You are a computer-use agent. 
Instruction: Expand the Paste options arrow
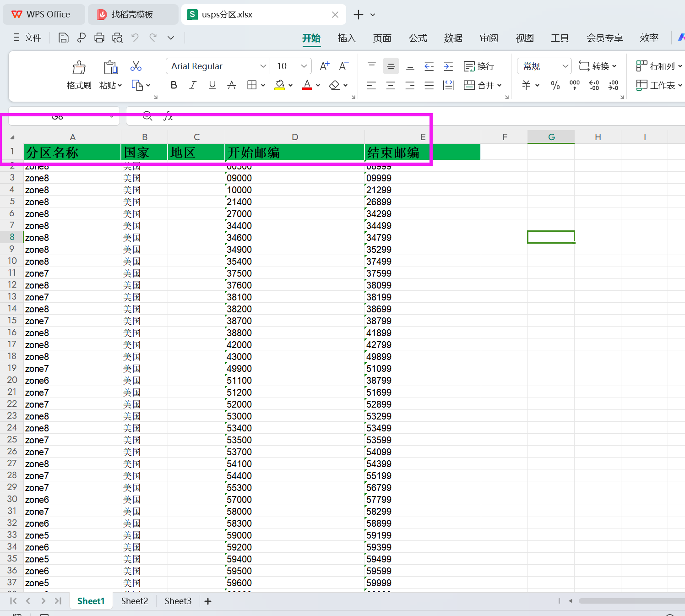(x=120, y=85)
